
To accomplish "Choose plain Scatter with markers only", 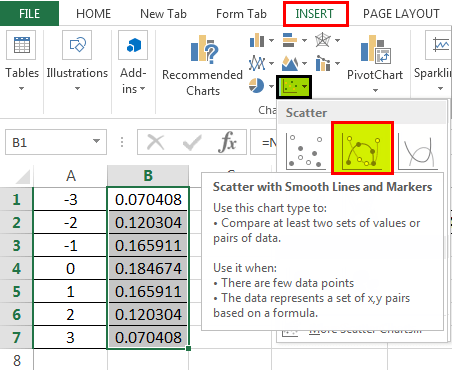I will (x=306, y=150).
